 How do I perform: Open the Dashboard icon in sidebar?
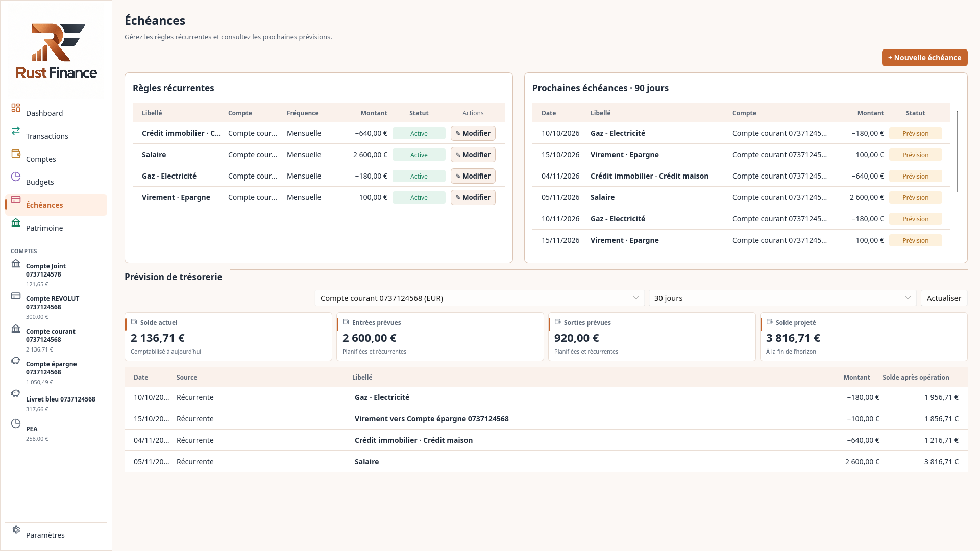(x=16, y=108)
